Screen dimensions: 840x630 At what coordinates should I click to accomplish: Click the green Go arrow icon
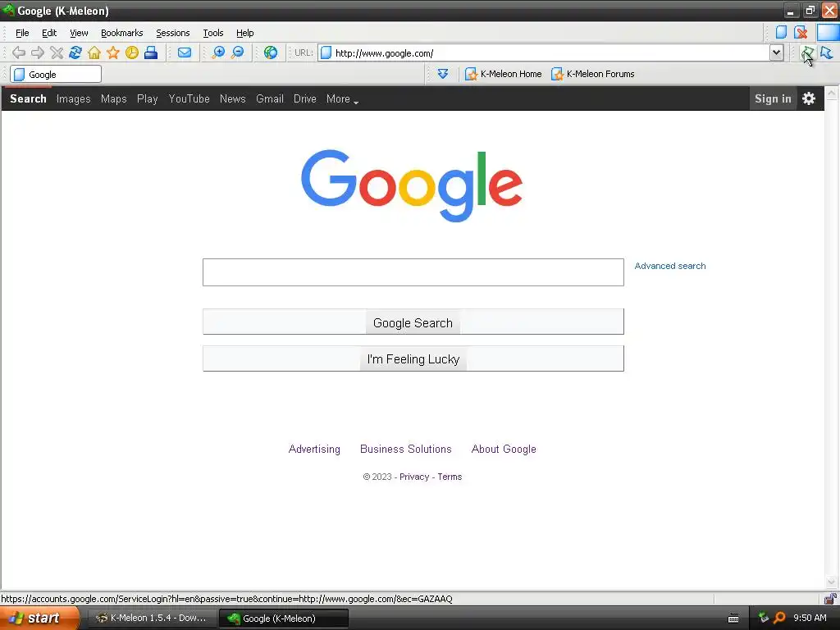[x=807, y=52]
